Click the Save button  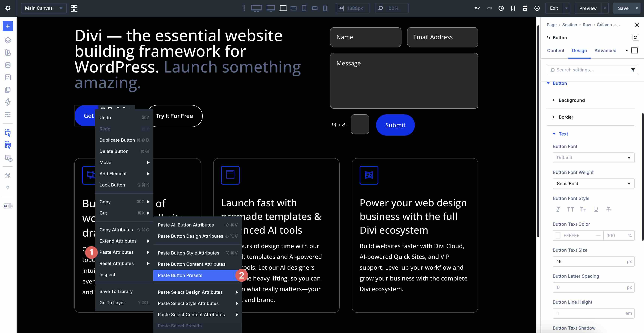pyautogui.click(x=623, y=8)
